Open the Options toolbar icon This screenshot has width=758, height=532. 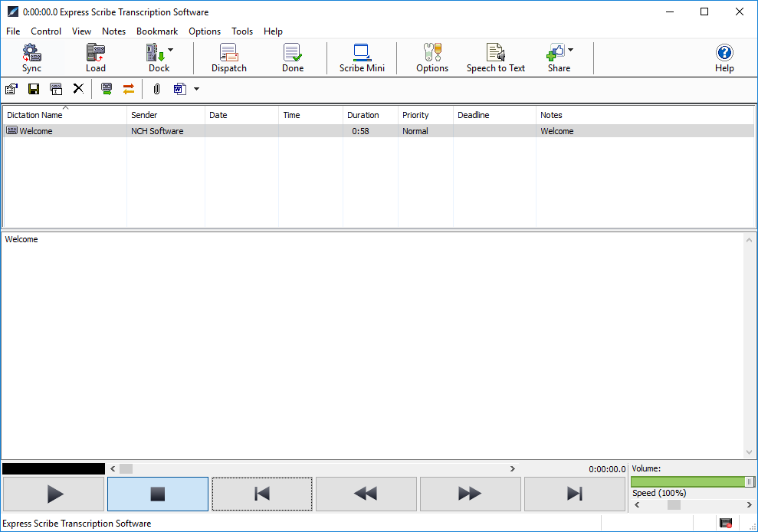pyautogui.click(x=432, y=57)
